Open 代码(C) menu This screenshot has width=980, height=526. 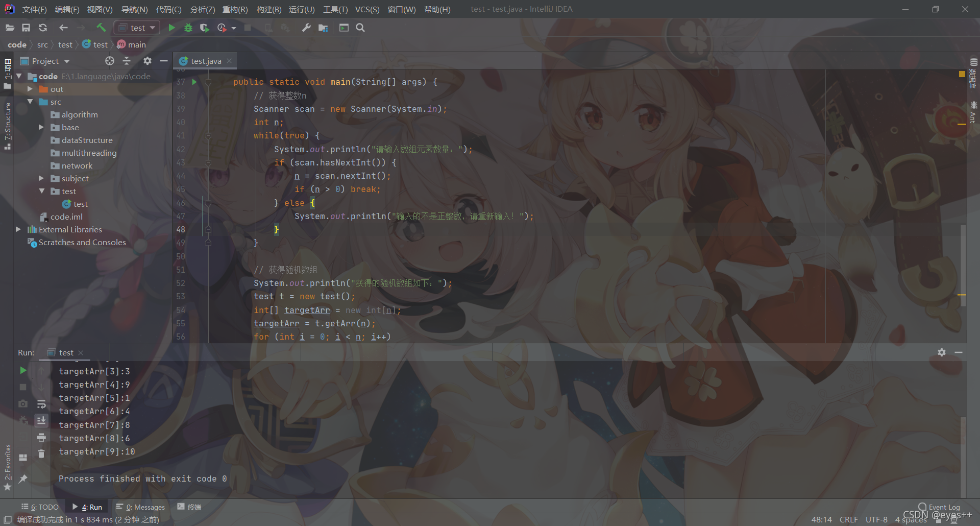click(x=168, y=9)
